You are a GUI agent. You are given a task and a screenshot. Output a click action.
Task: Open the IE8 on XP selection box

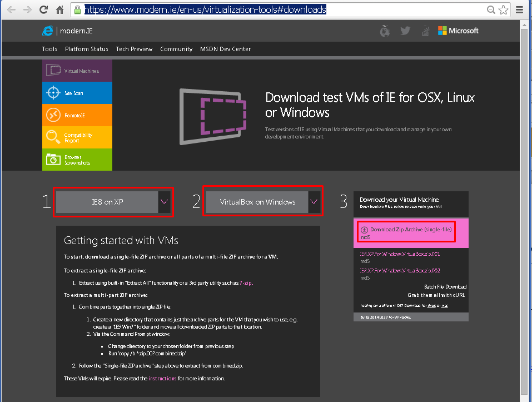point(107,202)
